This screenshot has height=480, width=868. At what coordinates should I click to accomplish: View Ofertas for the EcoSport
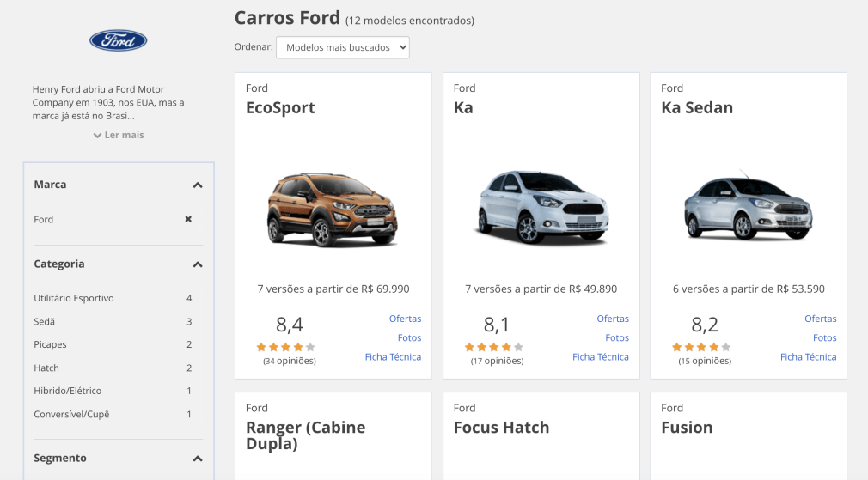click(406, 319)
